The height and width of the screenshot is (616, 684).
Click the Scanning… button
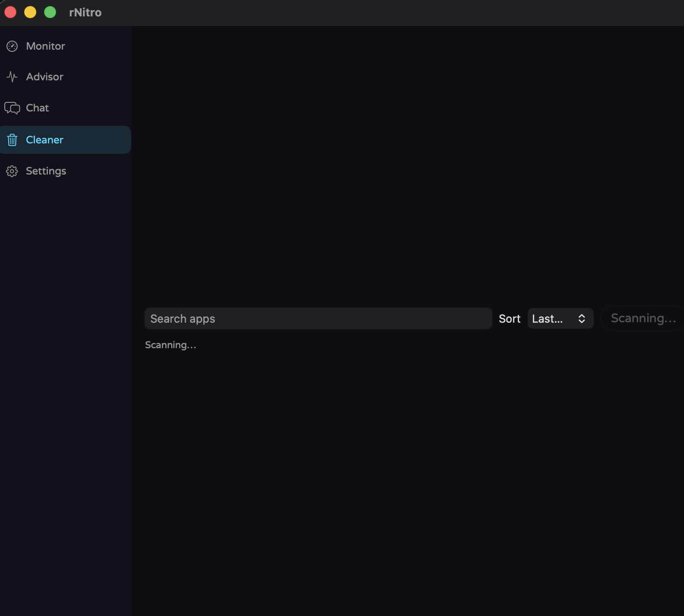[643, 318]
